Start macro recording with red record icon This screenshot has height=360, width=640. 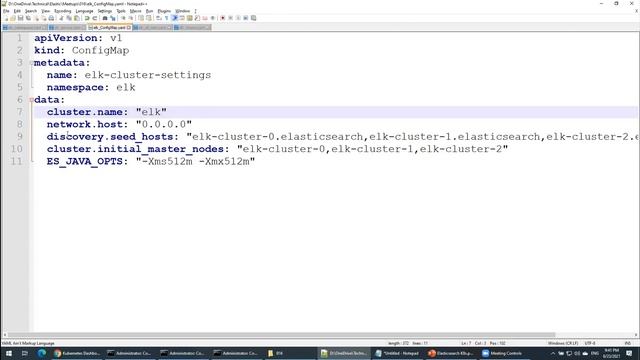coord(222,18)
